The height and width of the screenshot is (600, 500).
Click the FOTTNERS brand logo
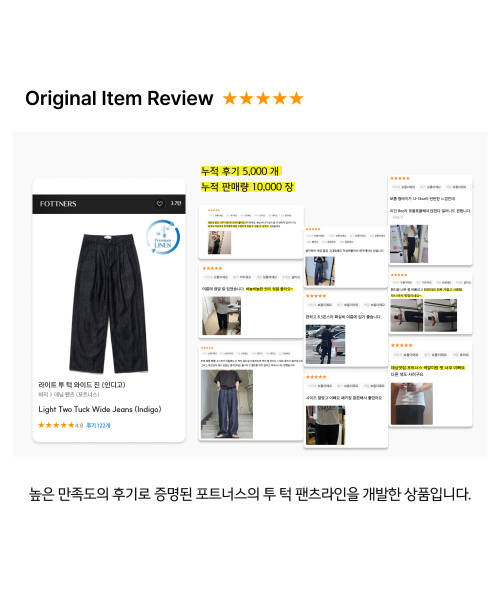tap(58, 204)
